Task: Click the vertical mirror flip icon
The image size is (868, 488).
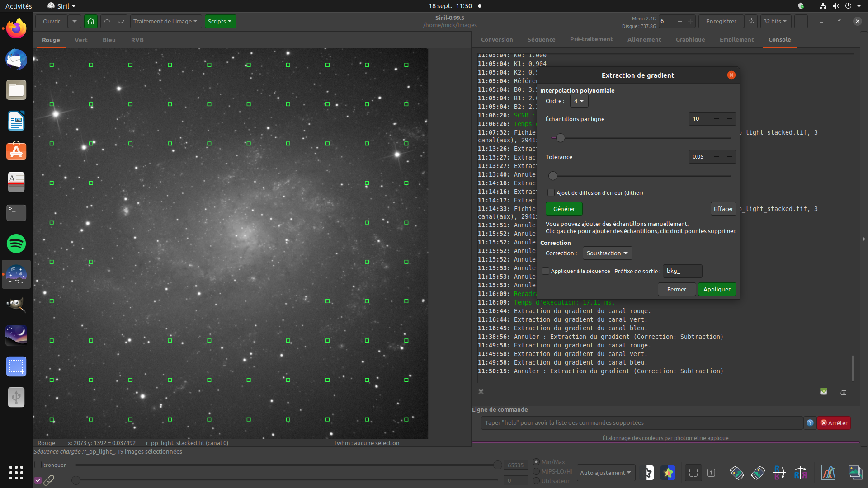Action: [779, 473]
